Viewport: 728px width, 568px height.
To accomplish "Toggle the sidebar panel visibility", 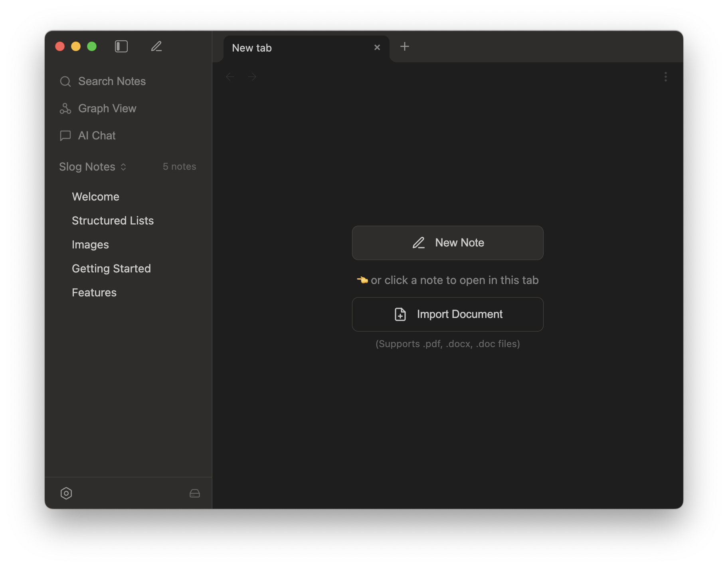I will coord(121,46).
